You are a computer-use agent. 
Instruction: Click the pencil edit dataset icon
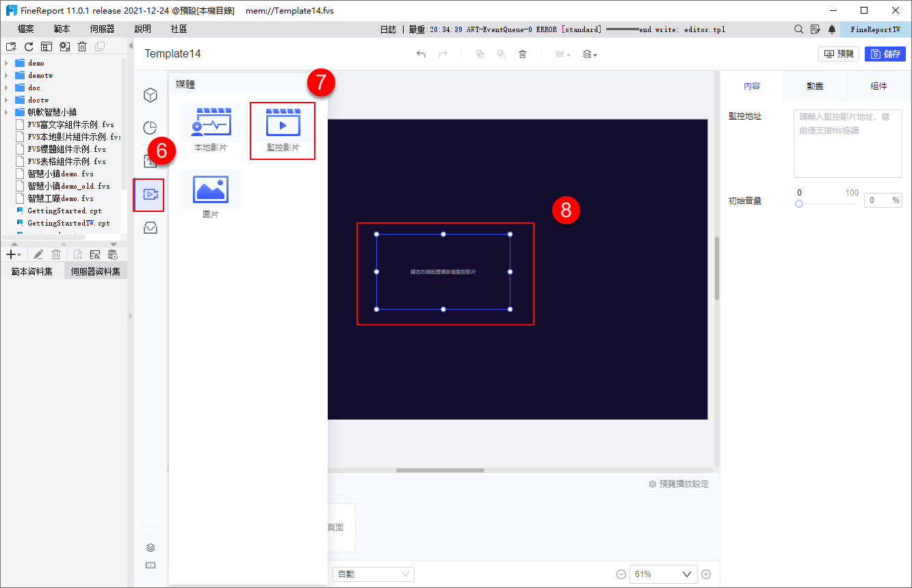(38, 254)
